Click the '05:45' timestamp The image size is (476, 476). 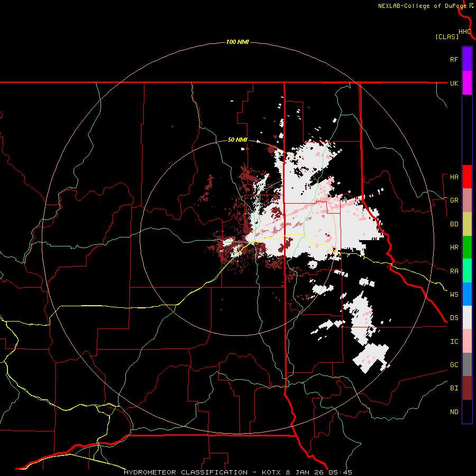click(340, 472)
